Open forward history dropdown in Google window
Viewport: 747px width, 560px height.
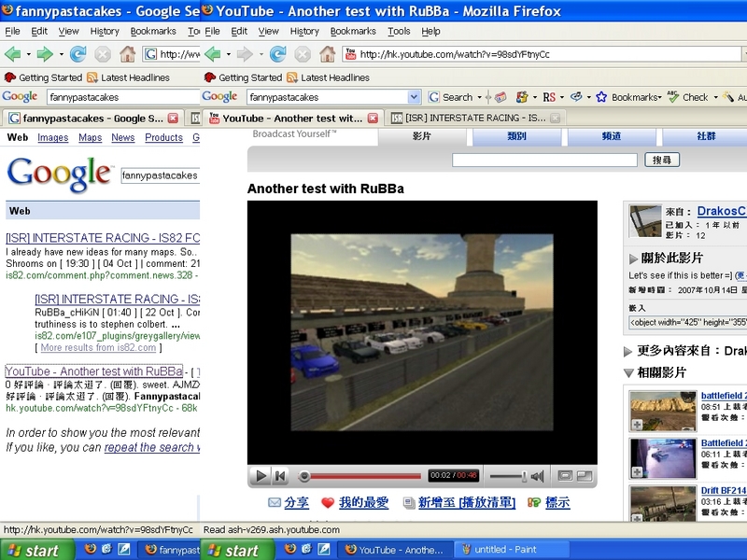click(61, 54)
